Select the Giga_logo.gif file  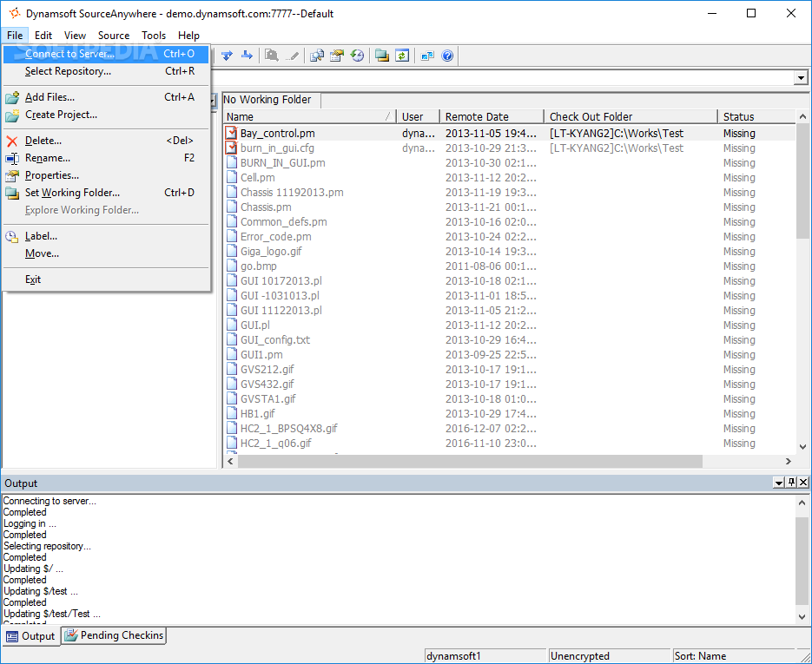(271, 252)
